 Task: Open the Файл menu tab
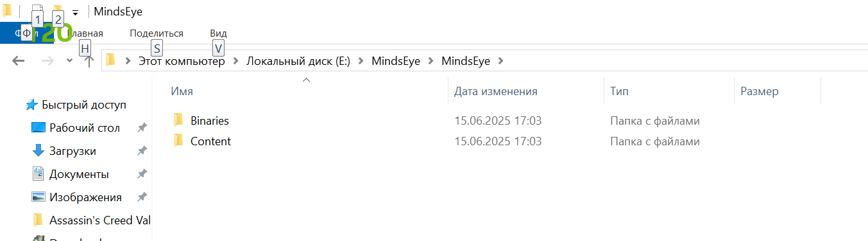(x=27, y=33)
